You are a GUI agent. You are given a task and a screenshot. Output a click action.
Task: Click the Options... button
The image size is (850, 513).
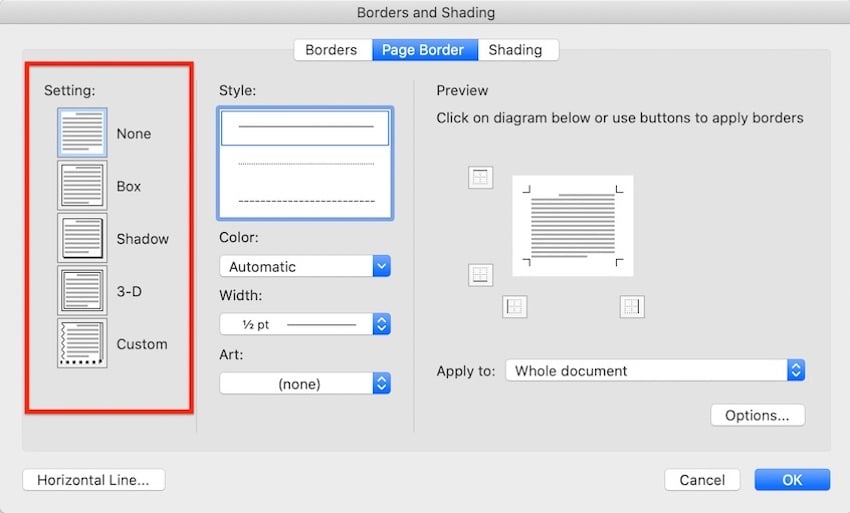click(x=757, y=415)
